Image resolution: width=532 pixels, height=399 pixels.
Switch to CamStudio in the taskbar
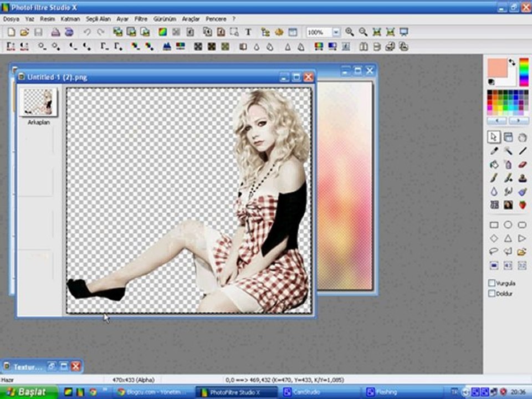(320, 392)
